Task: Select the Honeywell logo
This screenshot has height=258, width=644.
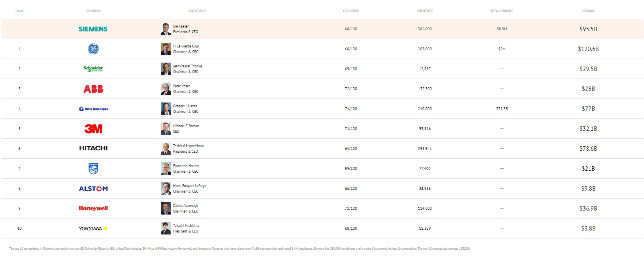Action: pos(93,208)
